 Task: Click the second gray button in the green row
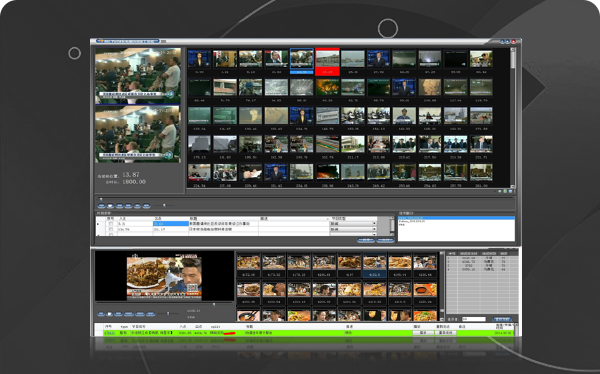click(446, 333)
